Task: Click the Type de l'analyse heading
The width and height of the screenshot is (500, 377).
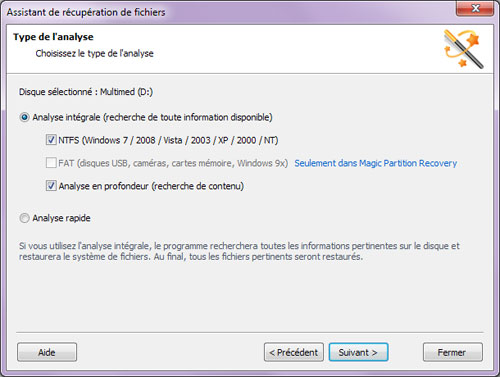Action: point(53,37)
